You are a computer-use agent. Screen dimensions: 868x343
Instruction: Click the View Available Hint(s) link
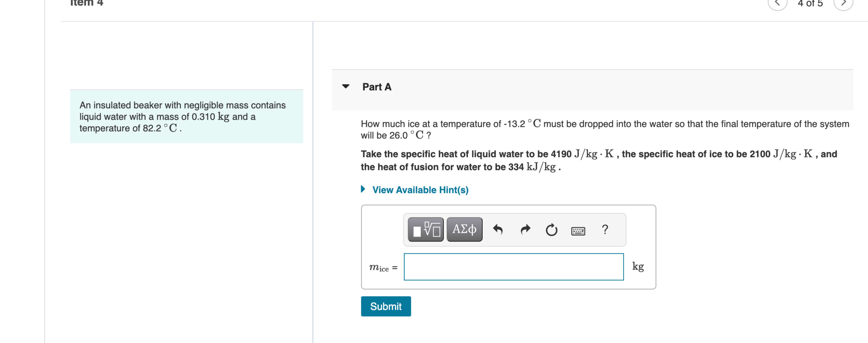pyautogui.click(x=420, y=190)
